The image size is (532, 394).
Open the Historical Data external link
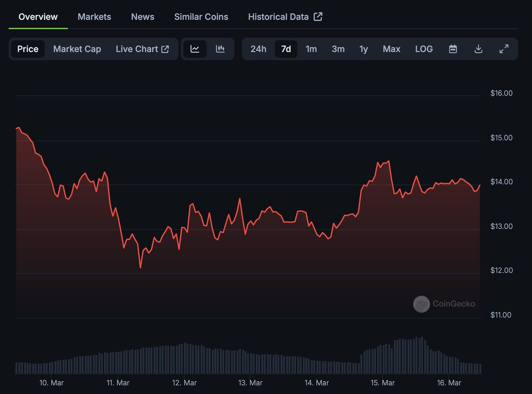(285, 17)
